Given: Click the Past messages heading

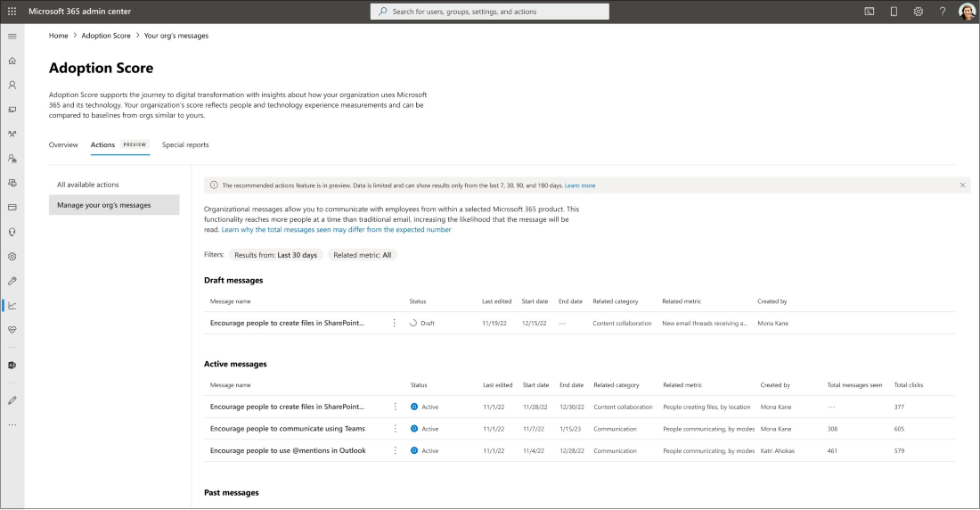Looking at the screenshot, I should (x=232, y=492).
